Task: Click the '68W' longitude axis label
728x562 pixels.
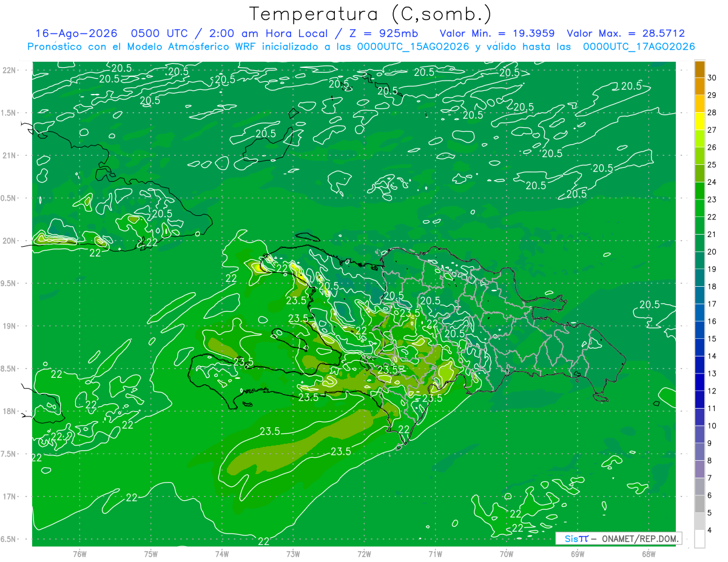Action: tap(649, 554)
